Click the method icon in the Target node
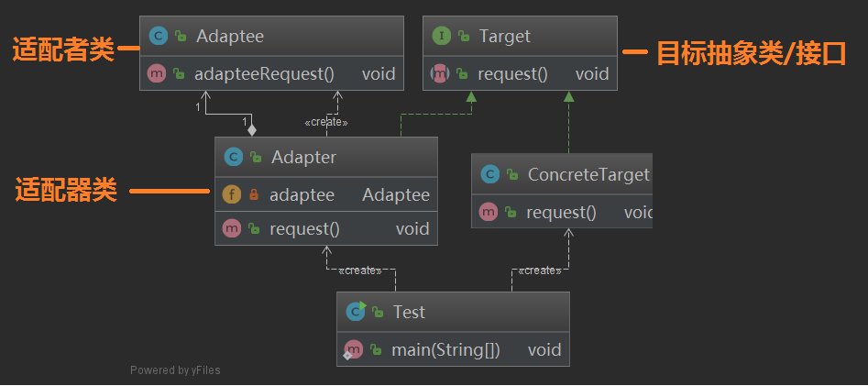868x386 pixels. [x=441, y=74]
